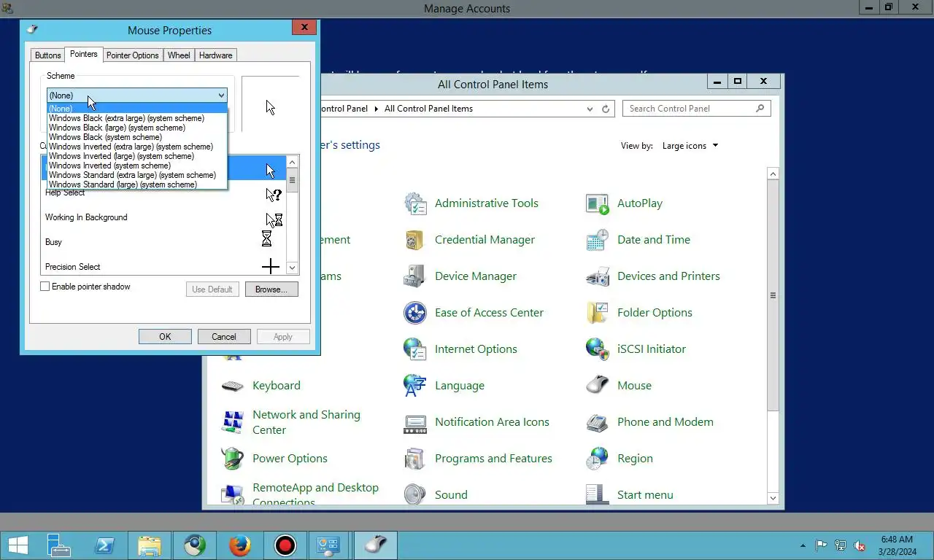Image resolution: width=934 pixels, height=560 pixels.
Task: Click Cancel in Mouse Properties
Action: [224, 337]
